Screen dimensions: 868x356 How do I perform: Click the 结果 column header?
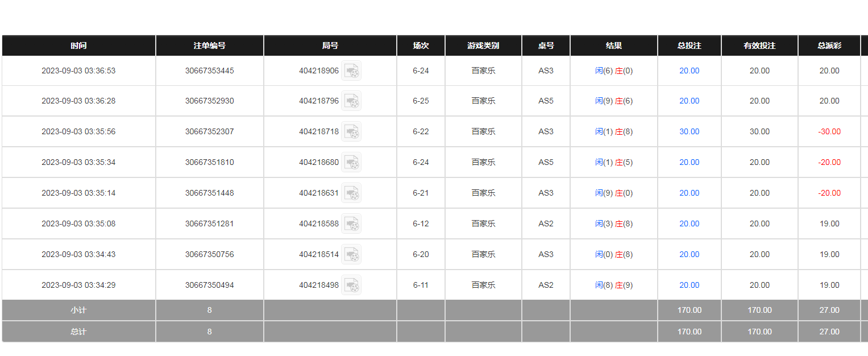[x=613, y=45]
